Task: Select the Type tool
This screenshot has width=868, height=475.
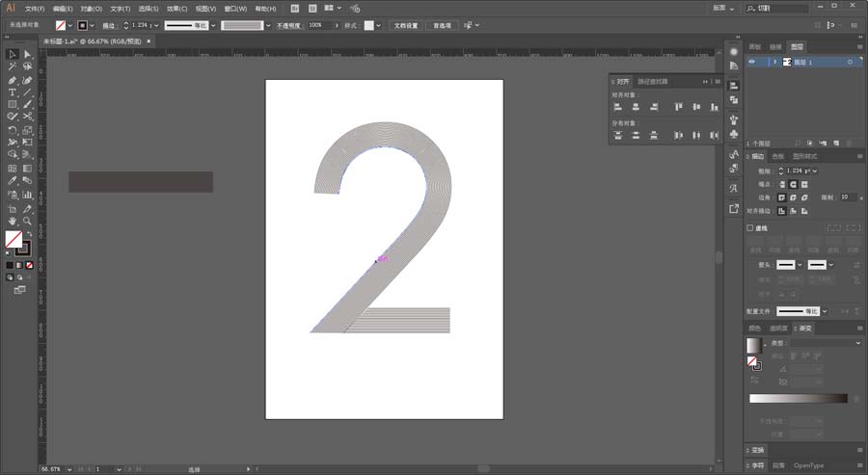Action: point(13,92)
